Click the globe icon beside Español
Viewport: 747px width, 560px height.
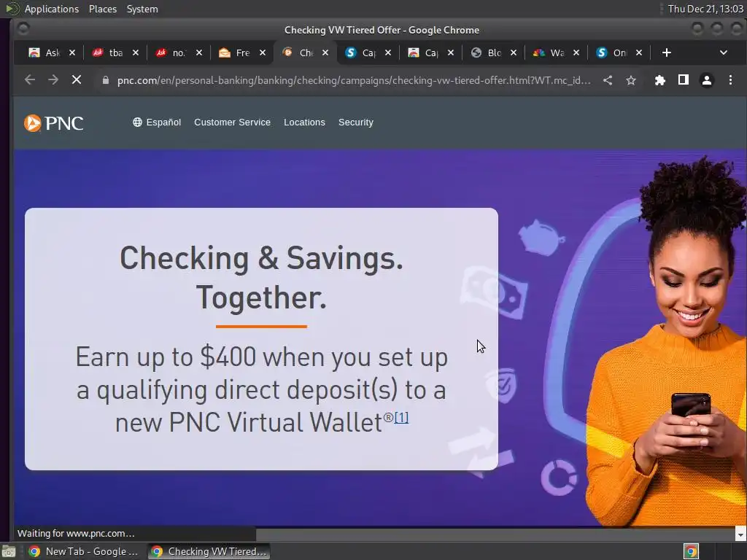[137, 122]
